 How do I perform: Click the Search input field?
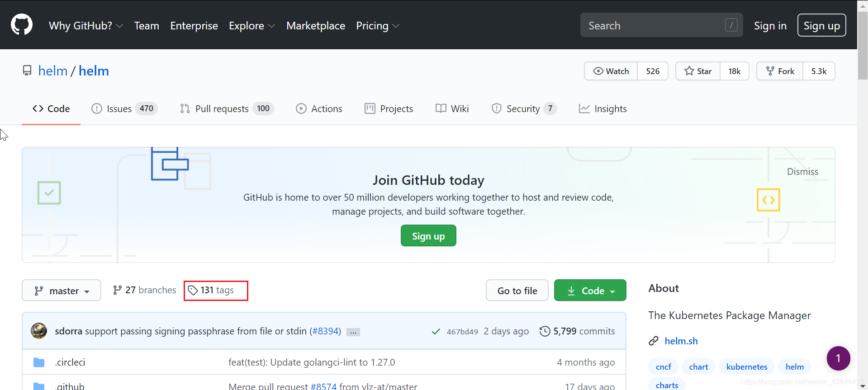(x=661, y=25)
